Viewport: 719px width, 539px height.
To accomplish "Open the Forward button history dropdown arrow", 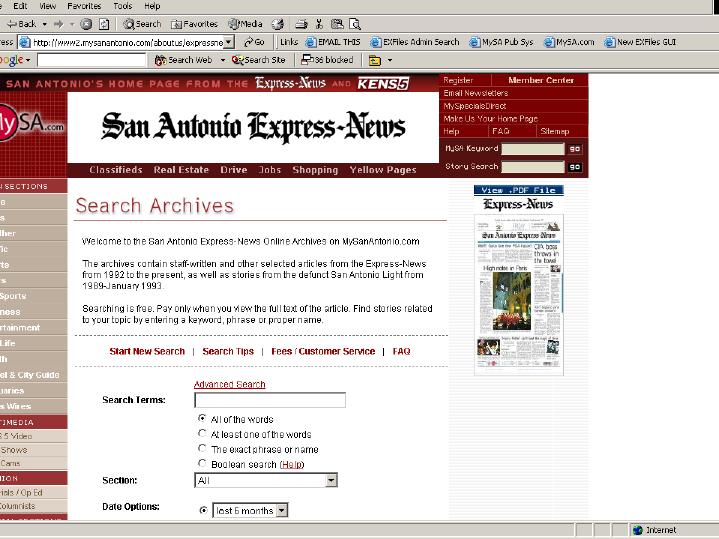I will [72, 24].
